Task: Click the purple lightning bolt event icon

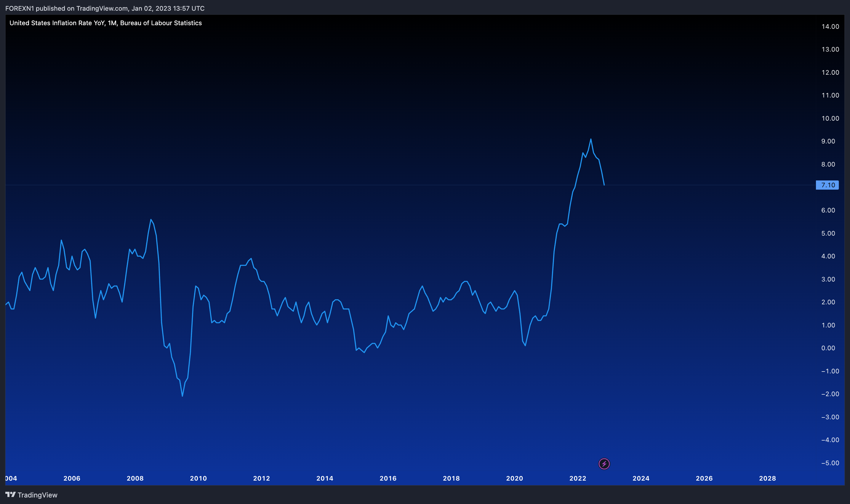Action: coord(604,464)
